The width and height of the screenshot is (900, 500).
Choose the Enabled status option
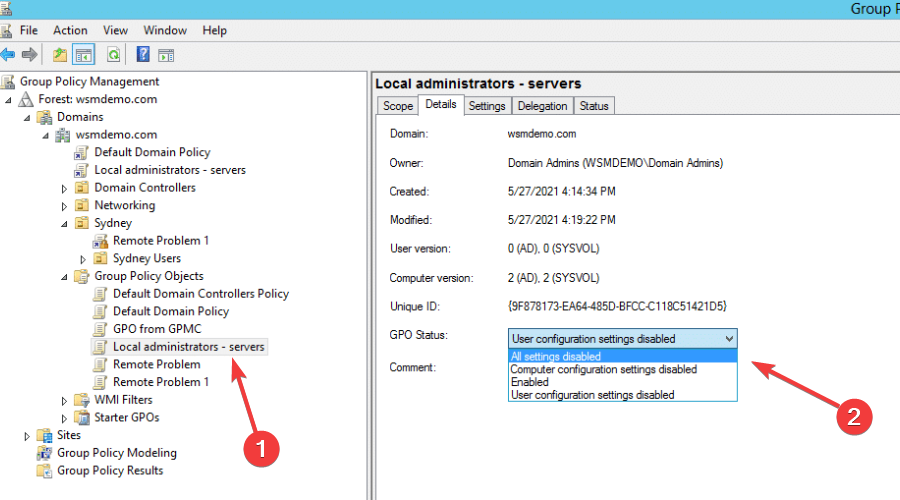click(x=622, y=382)
